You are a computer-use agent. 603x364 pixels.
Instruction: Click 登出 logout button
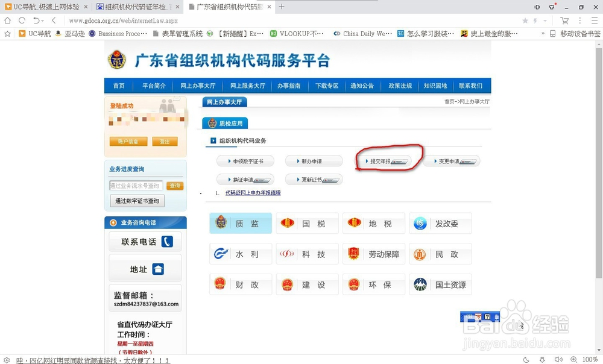[165, 142]
